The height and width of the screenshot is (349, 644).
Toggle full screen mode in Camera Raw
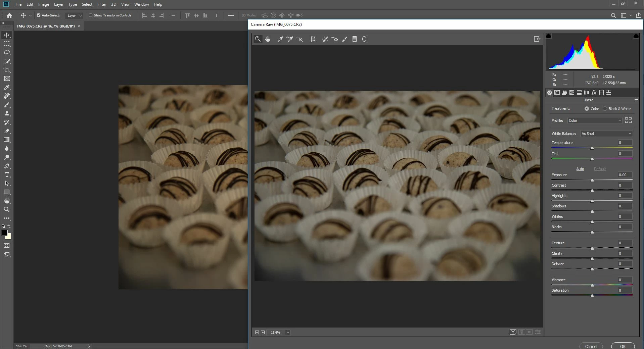(x=537, y=39)
